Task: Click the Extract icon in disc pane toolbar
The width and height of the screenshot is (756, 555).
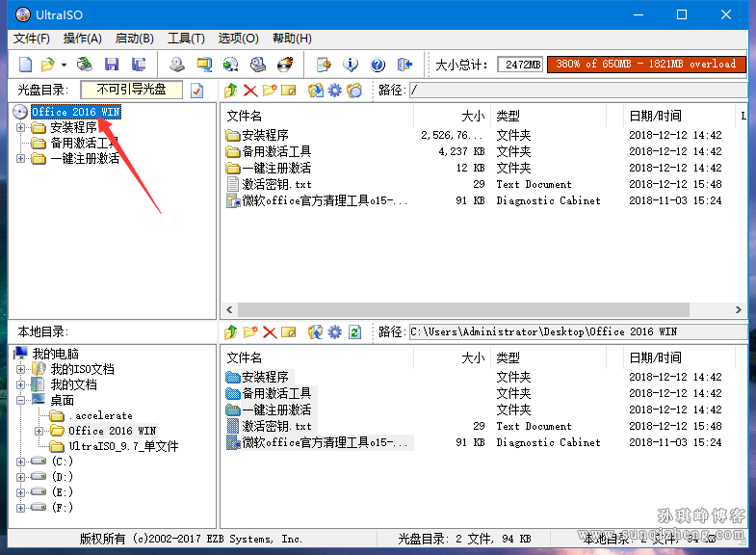Action: (316, 91)
